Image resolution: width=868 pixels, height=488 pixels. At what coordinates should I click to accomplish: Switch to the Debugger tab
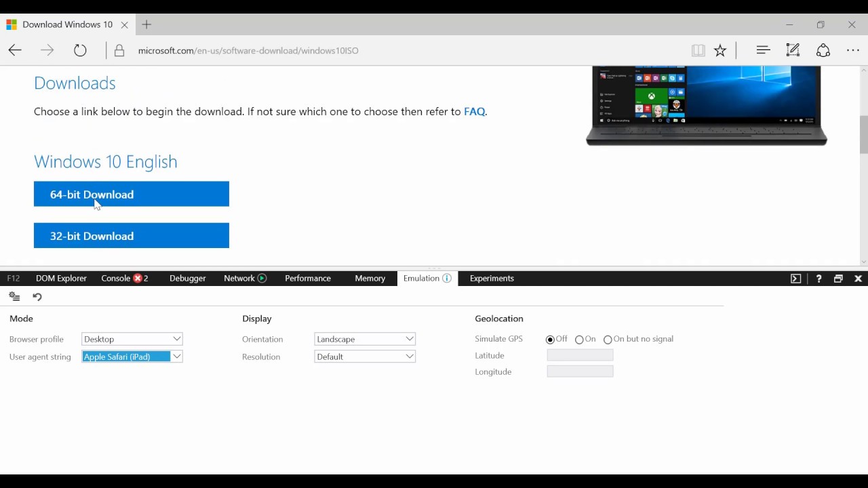coord(188,279)
